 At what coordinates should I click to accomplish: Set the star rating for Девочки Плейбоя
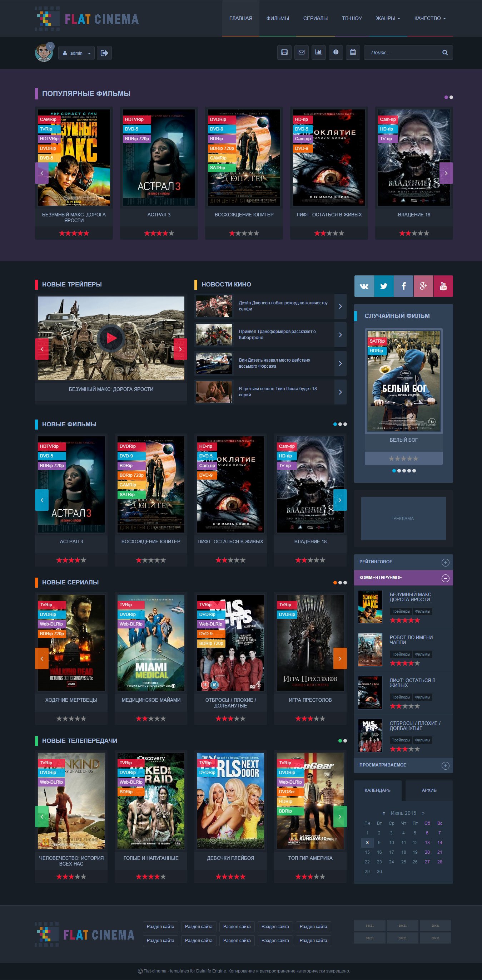coord(230,877)
